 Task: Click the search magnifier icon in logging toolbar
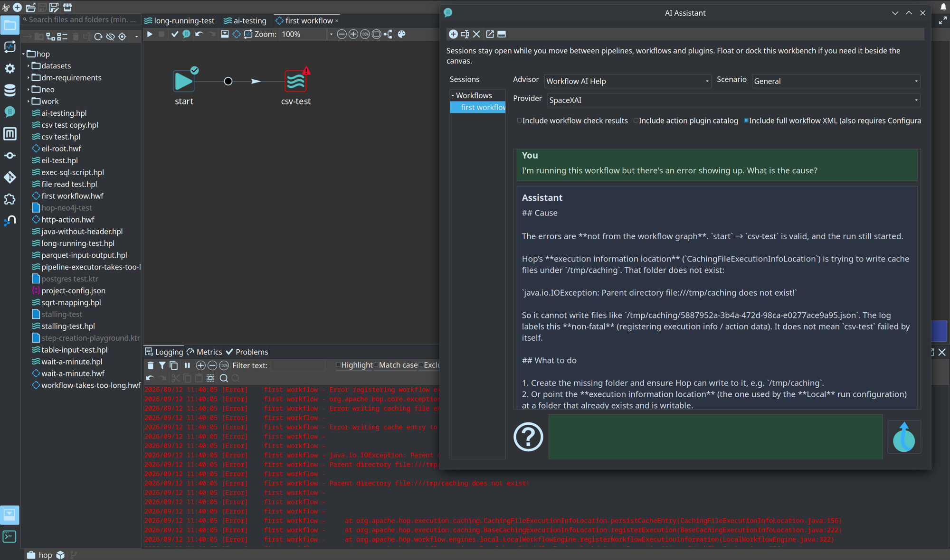point(224,378)
